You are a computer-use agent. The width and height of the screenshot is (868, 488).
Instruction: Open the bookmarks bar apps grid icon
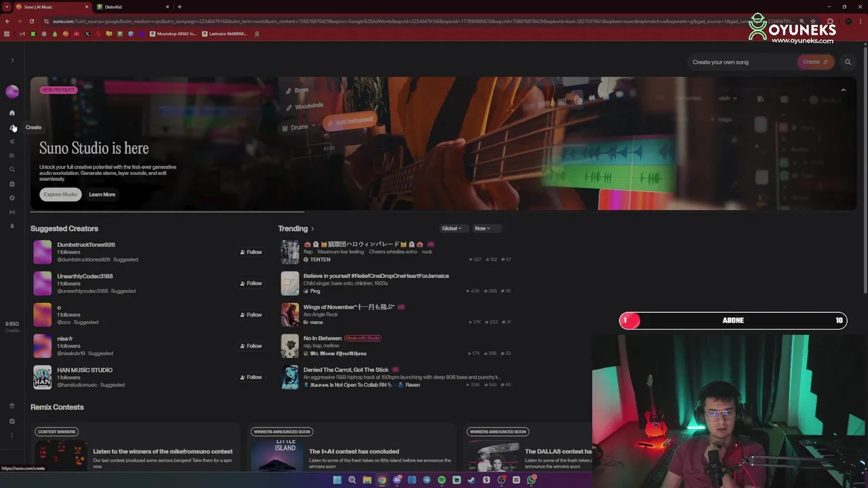(x=7, y=34)
